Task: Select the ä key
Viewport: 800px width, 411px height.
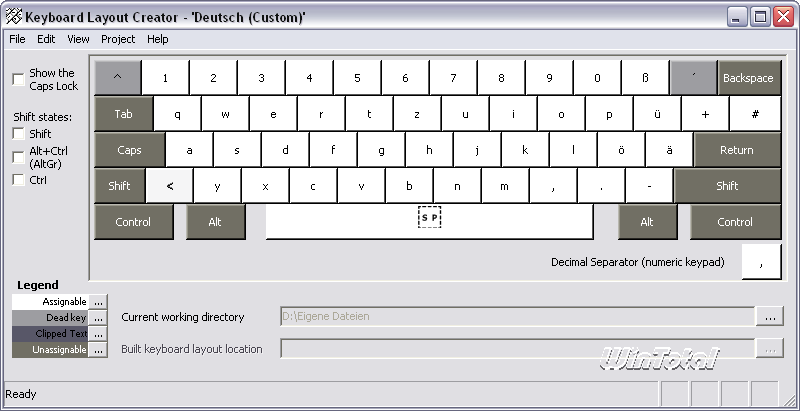Action: point(669,150)
